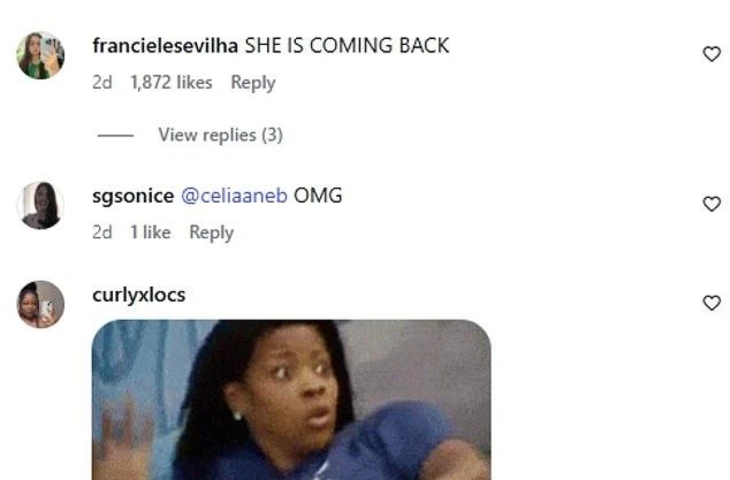Viewport: 730px width, 480px height.
Task: View the 1 like on sgsonice's comment
Action: point(150,232)
